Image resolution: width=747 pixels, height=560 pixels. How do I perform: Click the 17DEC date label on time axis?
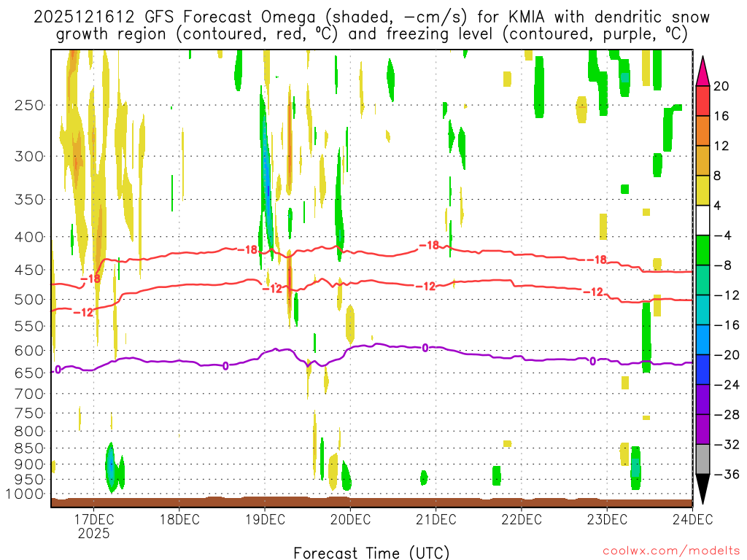(93, 519)
